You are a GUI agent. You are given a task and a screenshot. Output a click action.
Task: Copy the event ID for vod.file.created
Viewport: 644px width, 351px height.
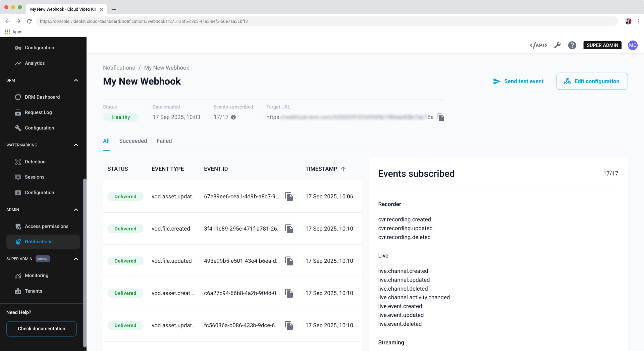point(289,229)
